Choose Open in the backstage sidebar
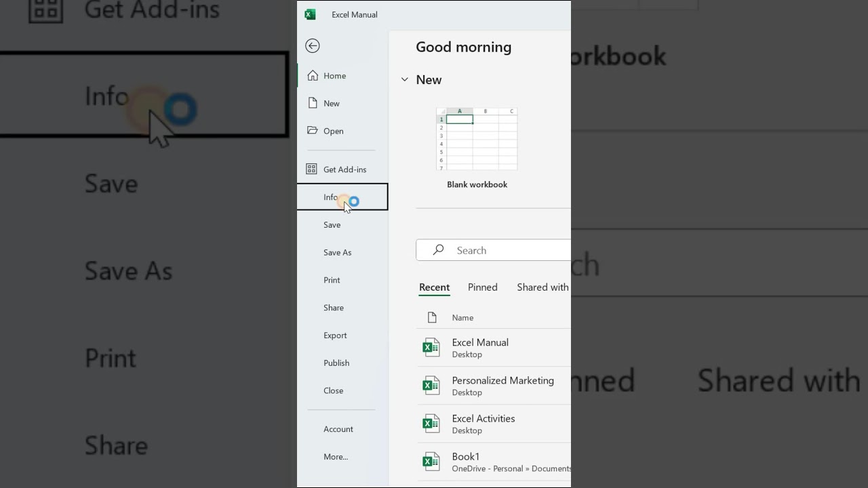The width and height of the screenshot is (868, 488). (x=342, y=131)
